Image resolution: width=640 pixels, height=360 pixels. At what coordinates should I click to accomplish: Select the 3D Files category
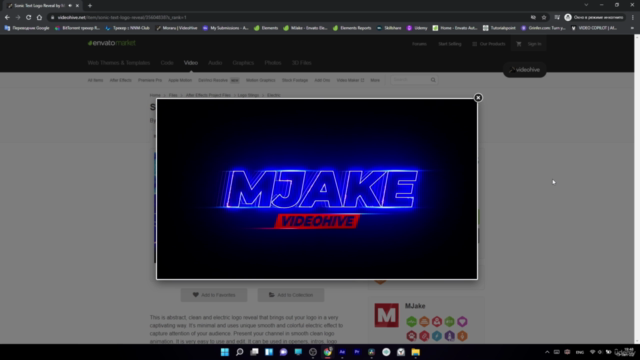tap(301, 63)
